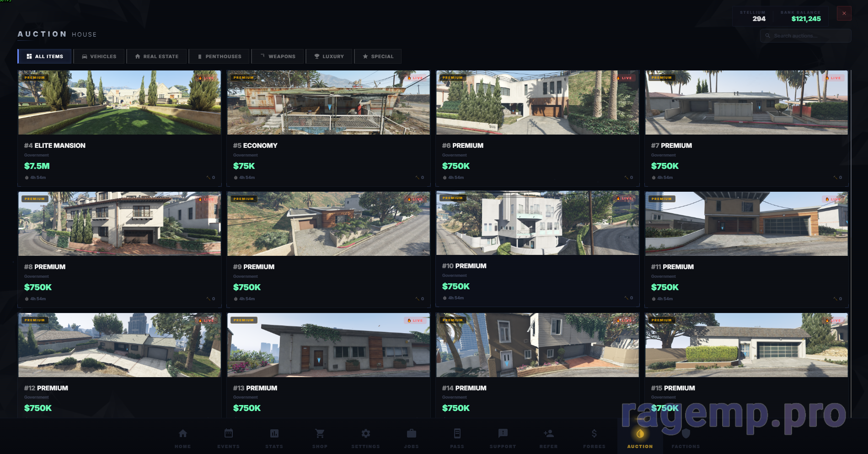This screenshot has width=868, height=454.
Task: Open the Jobs briefcase icon
Action: coord(411,434)
